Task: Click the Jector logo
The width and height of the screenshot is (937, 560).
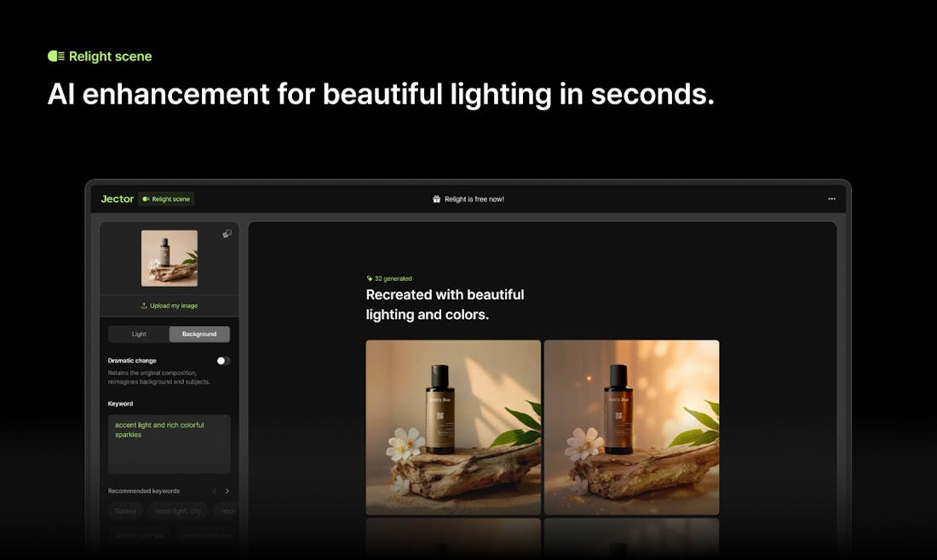Action: (x=118, y=199)
